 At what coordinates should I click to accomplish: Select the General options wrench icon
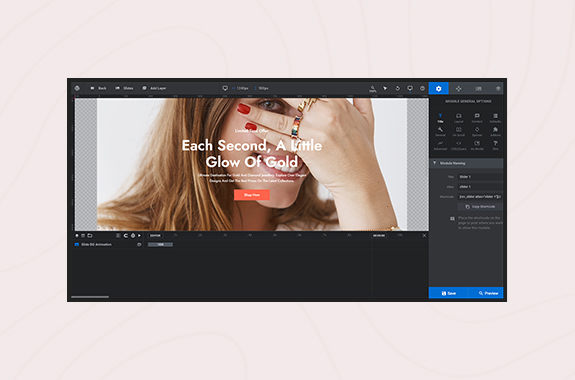point(440,132)
